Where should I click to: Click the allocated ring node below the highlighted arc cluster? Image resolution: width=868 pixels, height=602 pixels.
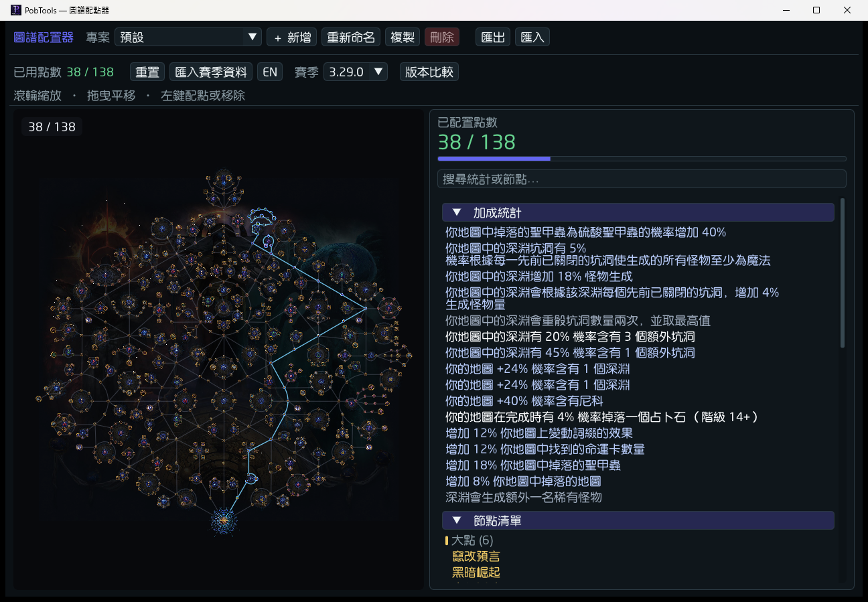click(x=268, y=240)
